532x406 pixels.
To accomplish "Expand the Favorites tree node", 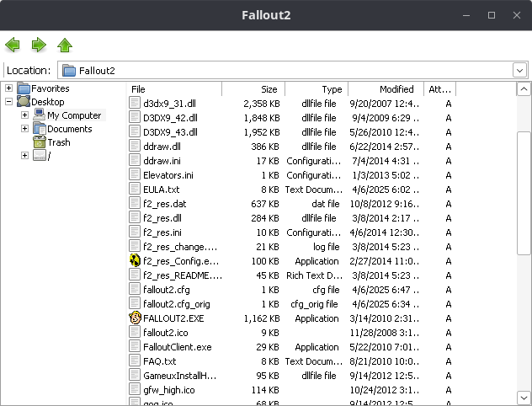I will coord(9,88).
